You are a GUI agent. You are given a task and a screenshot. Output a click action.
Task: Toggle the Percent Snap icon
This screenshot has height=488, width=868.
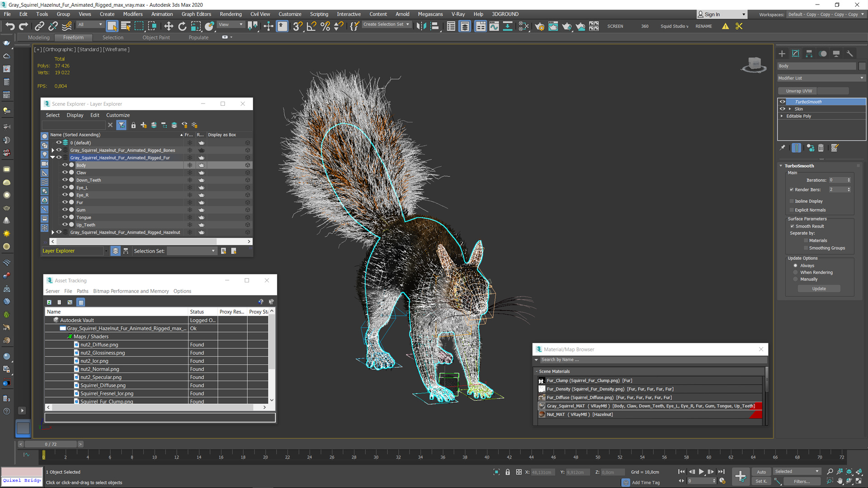click(325, 26)
